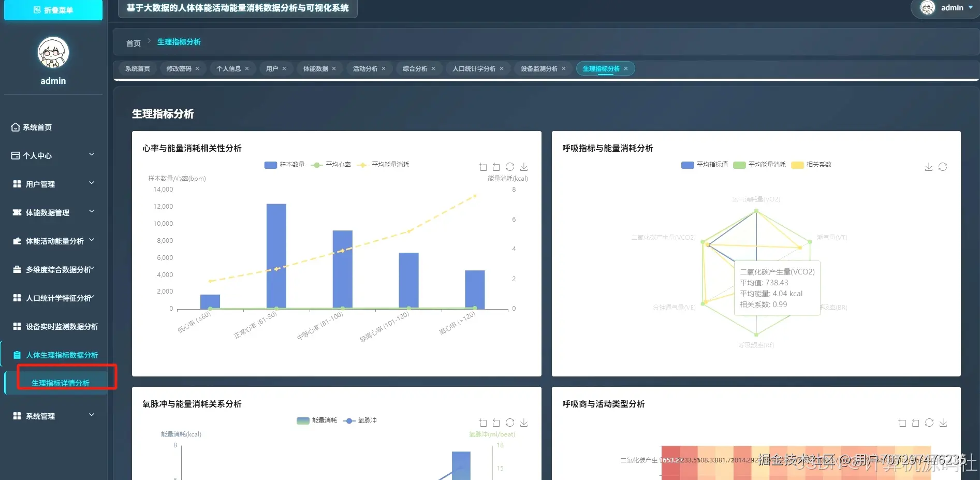Screen dimensions: 980x480
Task: Toggle 平均指标值 legend in radar chart
Action: click(705, 165)
